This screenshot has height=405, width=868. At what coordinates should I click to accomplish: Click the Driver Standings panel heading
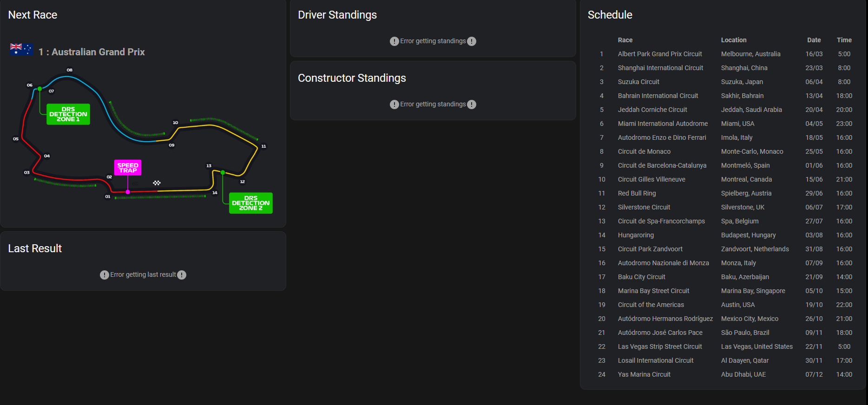pyautogui.click(x=337, y=15)
